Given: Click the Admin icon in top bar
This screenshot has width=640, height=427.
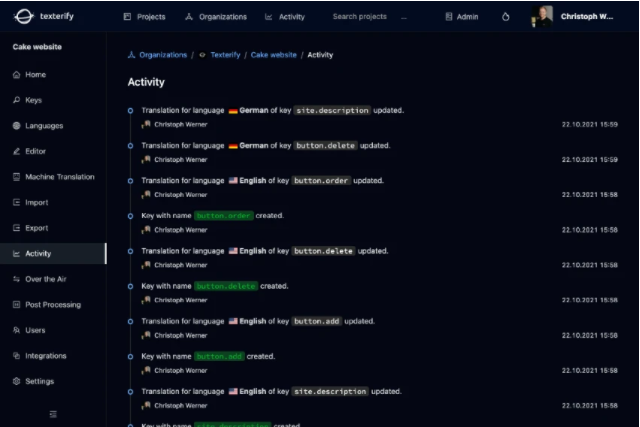Looking at the screenshot, I should (449, 17).
